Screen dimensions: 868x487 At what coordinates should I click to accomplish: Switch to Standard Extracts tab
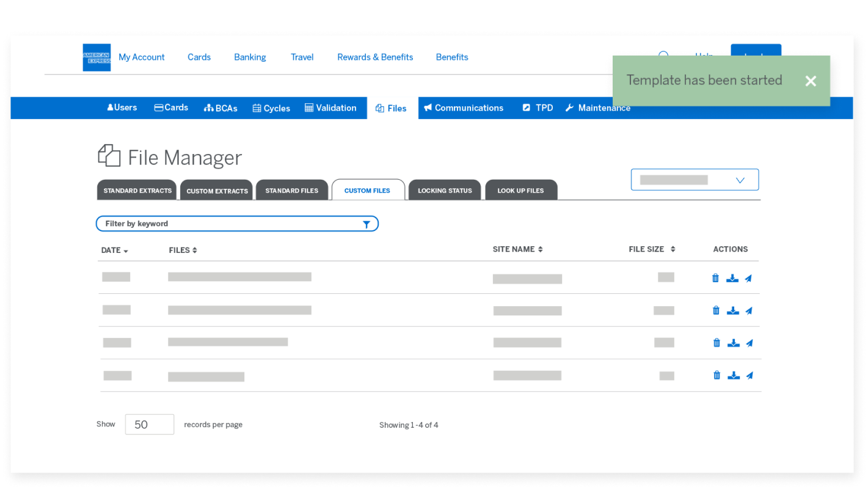pyautogui.click(x=137, y=191)
